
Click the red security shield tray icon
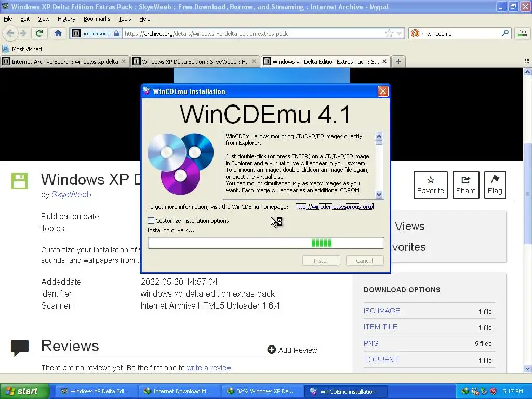click(494, 391)
